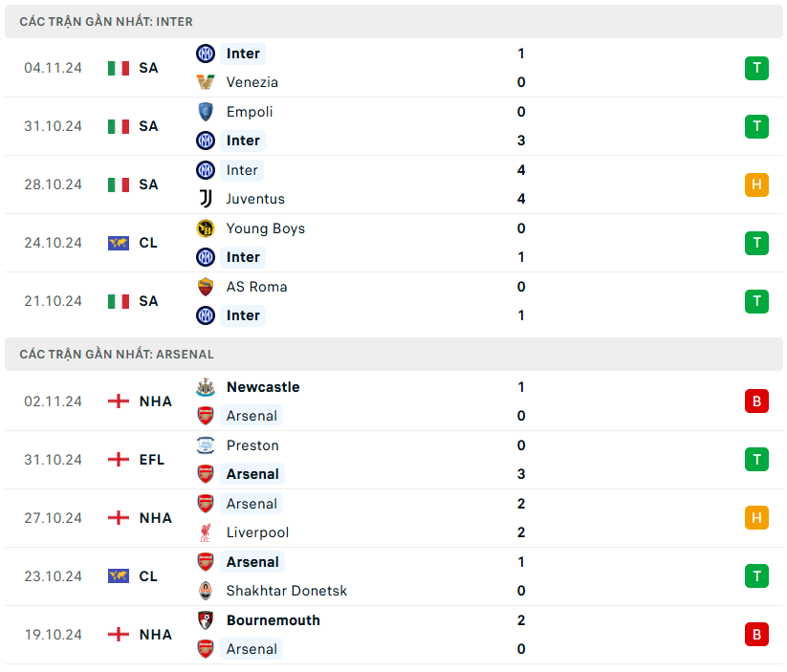Viewport: 787px width, 672px height.
Task: Open the Arsenal recent matches section header
Action: click(117, 354)
